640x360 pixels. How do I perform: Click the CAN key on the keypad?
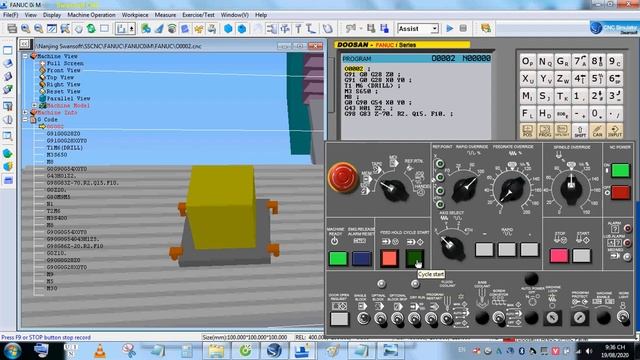[x=597, y=131]
